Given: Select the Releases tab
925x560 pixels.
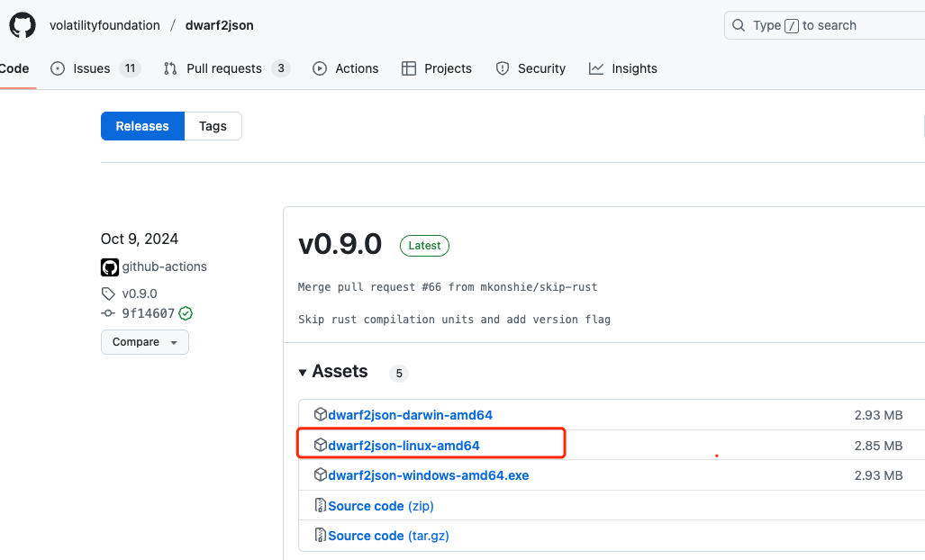Looking at the screenshot, I should (x=142, y=126).
